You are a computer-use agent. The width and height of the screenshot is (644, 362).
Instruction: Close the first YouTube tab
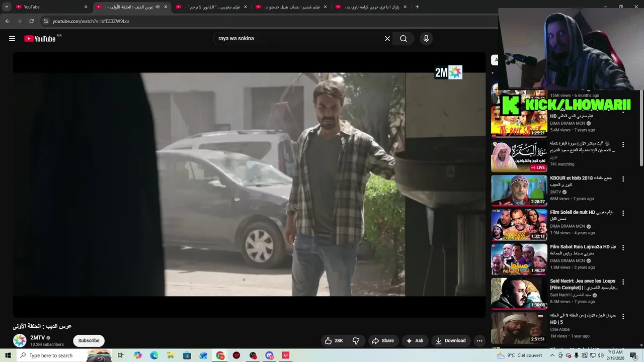coord(86,7)
